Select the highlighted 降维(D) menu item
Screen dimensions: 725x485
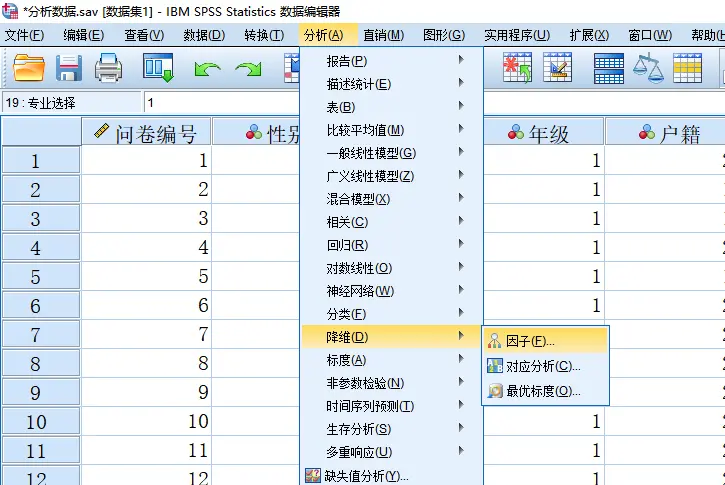(x=391, y=337)
